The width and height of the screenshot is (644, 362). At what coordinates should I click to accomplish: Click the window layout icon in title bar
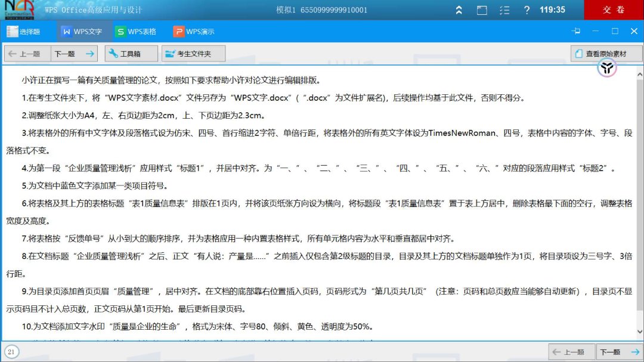point(482,10)
